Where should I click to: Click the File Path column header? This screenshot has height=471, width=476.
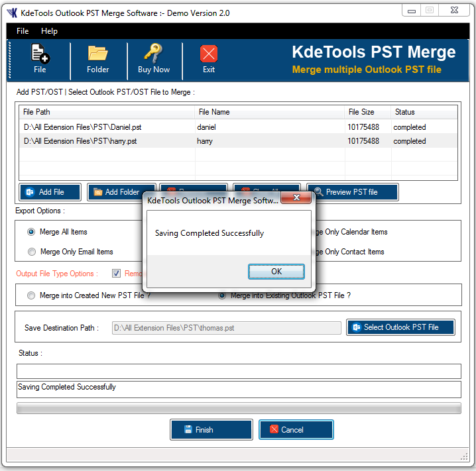click(x=107, y=112)
